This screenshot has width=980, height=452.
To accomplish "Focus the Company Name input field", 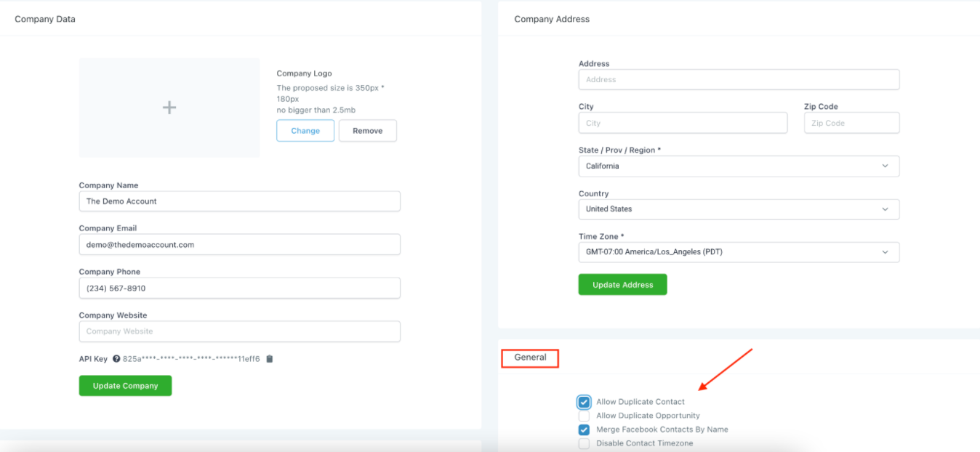I will 239,201.
